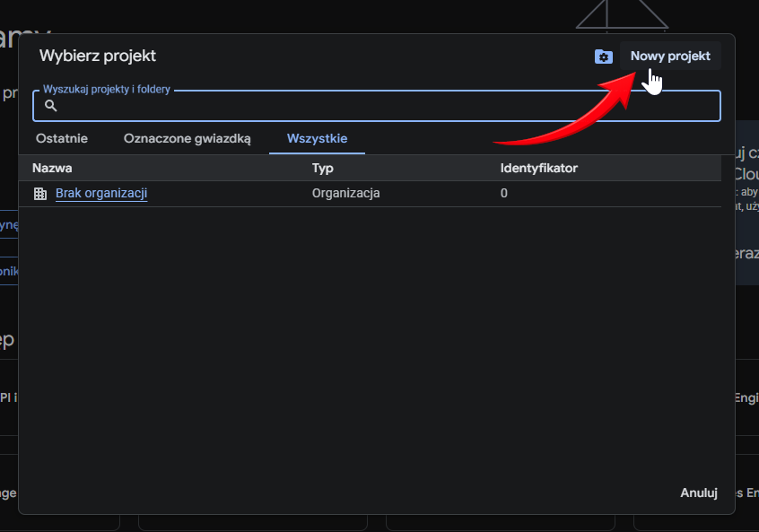The image size is (759, 532).
Task: Click the Nazwa column header
Action: tap(52, 168)
